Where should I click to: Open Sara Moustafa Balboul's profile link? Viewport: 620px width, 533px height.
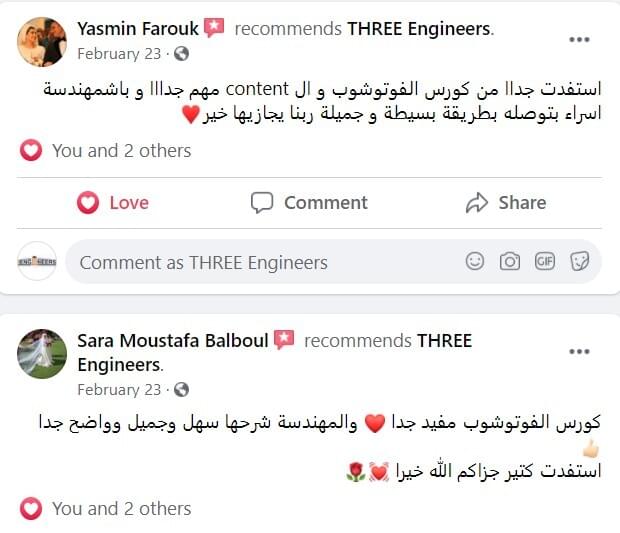tap(172, 341)
